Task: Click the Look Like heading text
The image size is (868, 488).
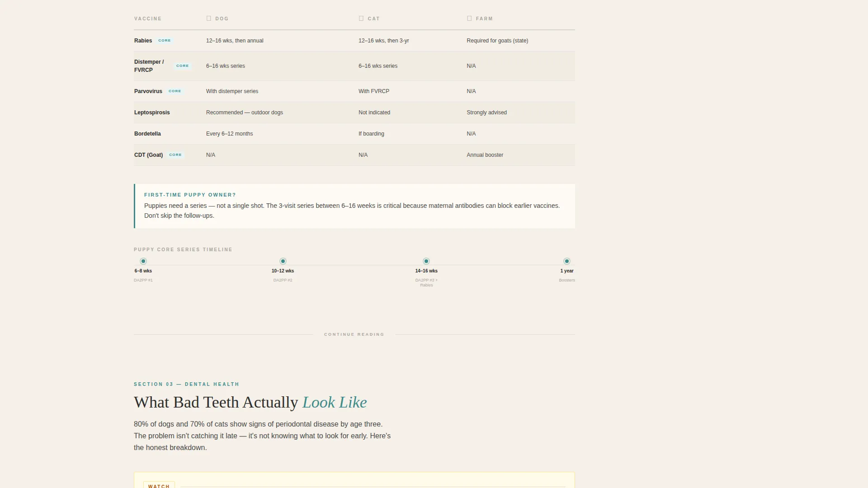Action: pyautogui.click(x=335, y=402)
